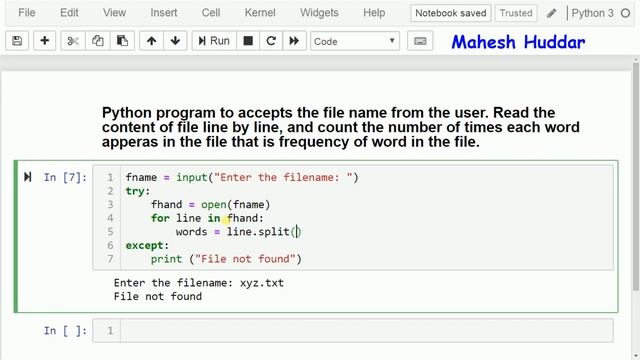Move selected cell down arrow
Viewport: 640px width, 360px height.
point(175,41)
